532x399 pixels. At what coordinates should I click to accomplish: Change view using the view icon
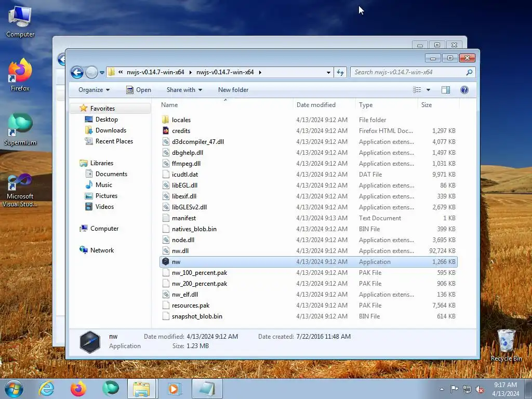(x=417, y=90)
